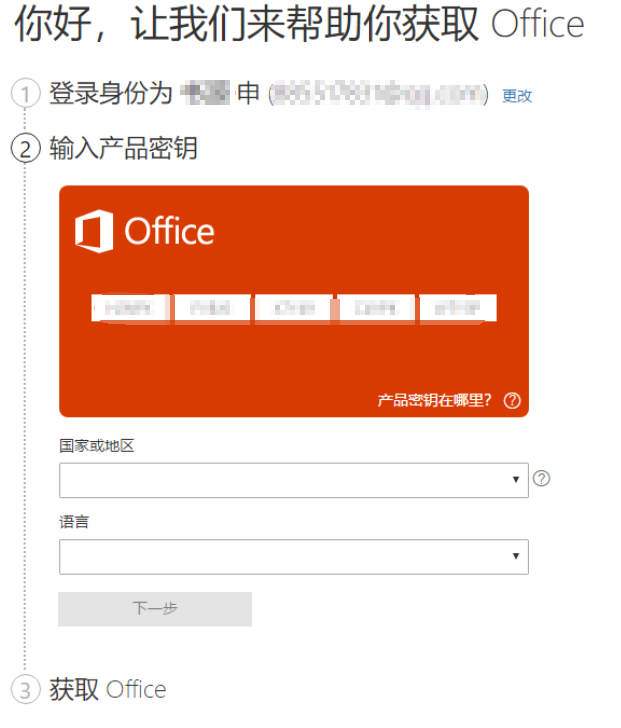
Task: Click the 获取 Office step heading
Action: tap(108, 689)
